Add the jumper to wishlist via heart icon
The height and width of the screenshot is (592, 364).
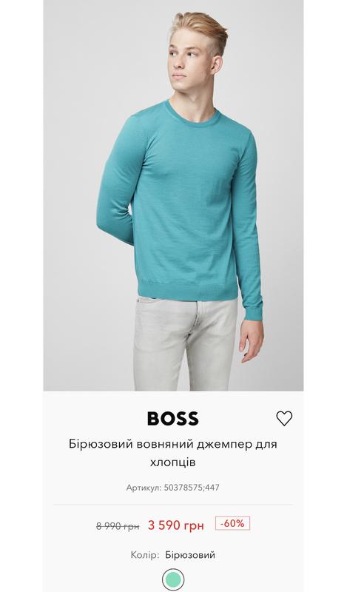(284, 418)
